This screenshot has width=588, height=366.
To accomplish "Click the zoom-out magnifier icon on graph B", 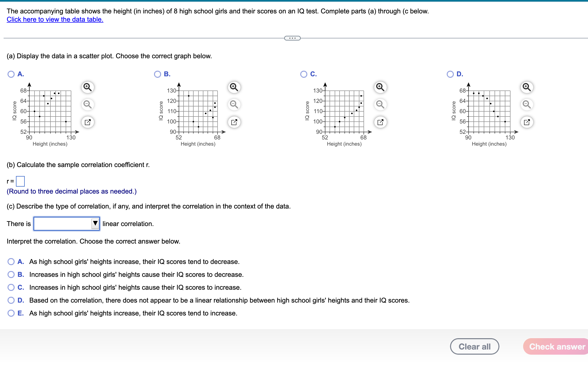I will click(234, 104).
